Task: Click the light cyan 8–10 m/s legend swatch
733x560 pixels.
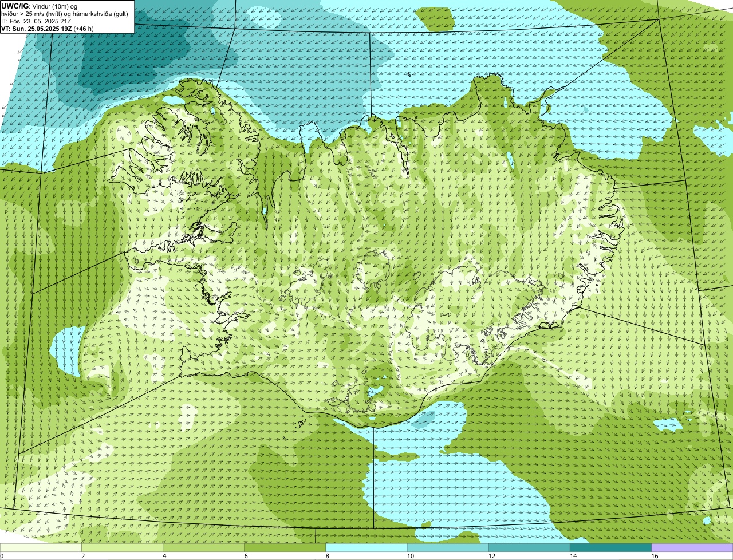Action: point(366,547)
